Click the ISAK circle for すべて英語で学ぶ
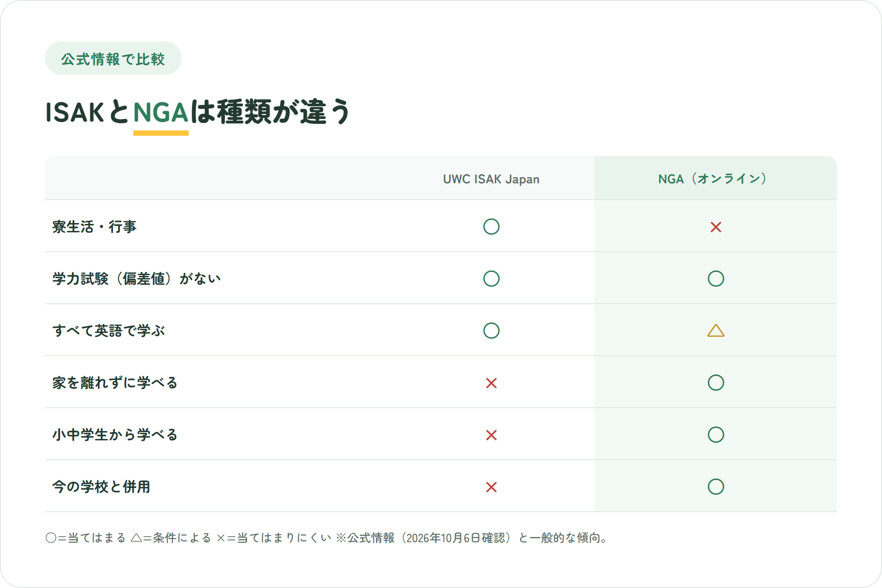Screen dimensions: 882x588 [x=491, y=331]
